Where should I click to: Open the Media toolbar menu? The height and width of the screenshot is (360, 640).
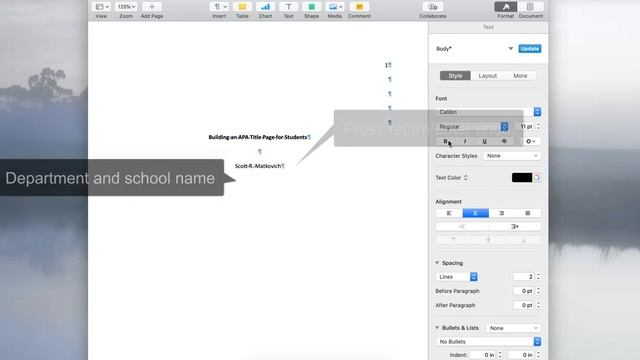(x=335, y=7)
